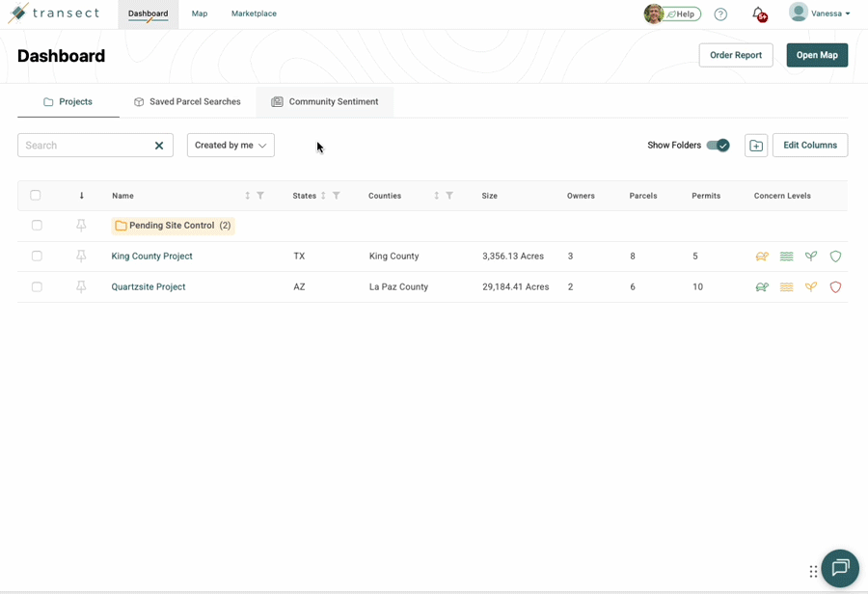This screenshot has width=868, height=594.
Task: Expand the Vanessa account menu
Action: [x=820, y=13]
